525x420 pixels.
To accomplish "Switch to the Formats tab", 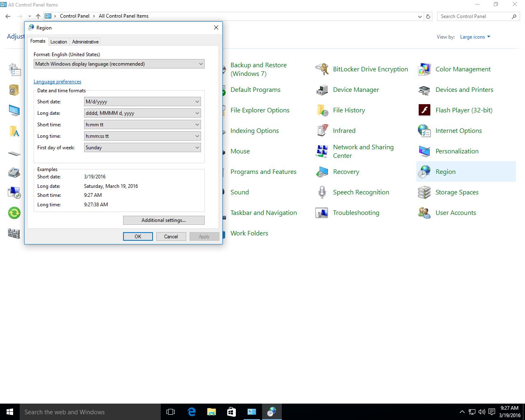I will [38, 41].
